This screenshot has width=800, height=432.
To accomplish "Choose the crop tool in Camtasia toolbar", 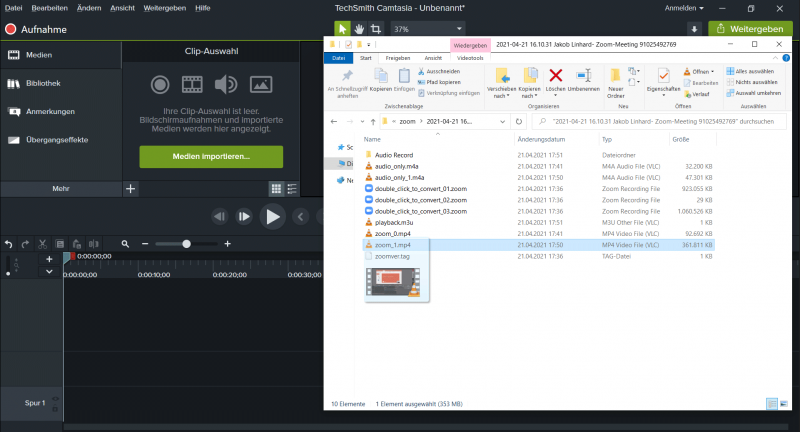I will [x=376, y=29].
